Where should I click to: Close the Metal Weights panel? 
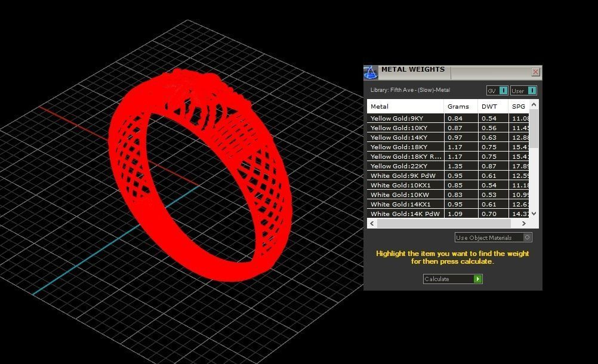[535, 72]
